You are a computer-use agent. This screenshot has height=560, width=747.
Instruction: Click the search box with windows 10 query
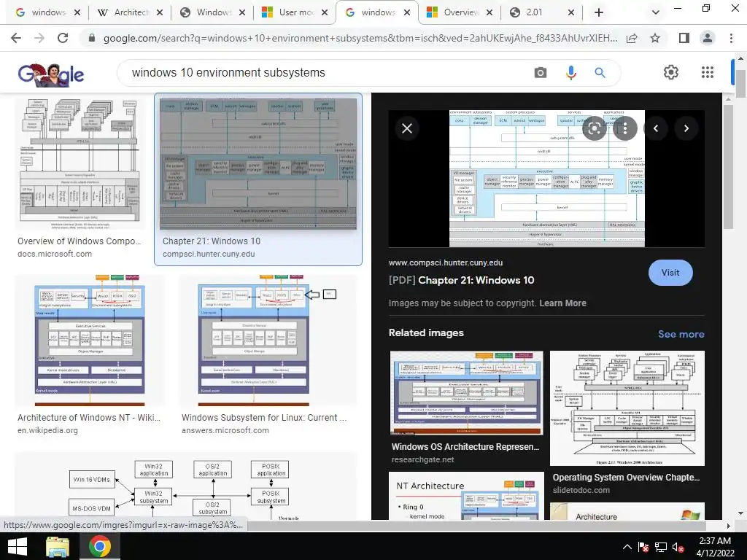tap(329, 72)
